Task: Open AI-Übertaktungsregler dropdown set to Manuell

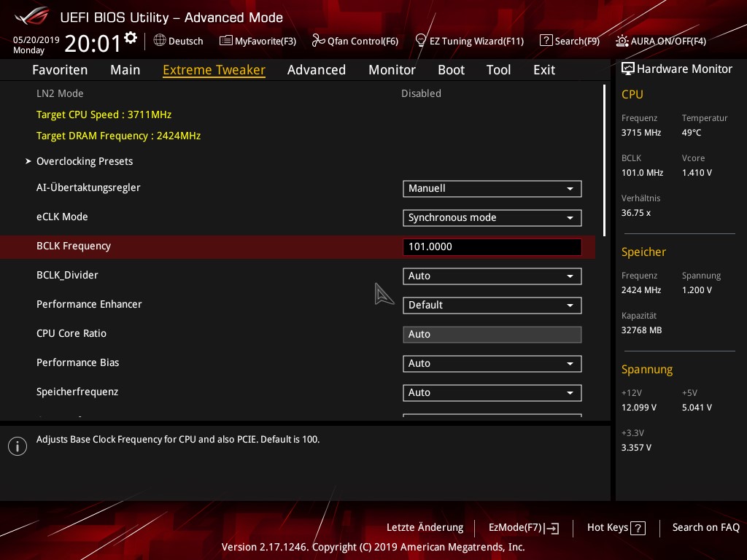Action: tap(492, 189)
